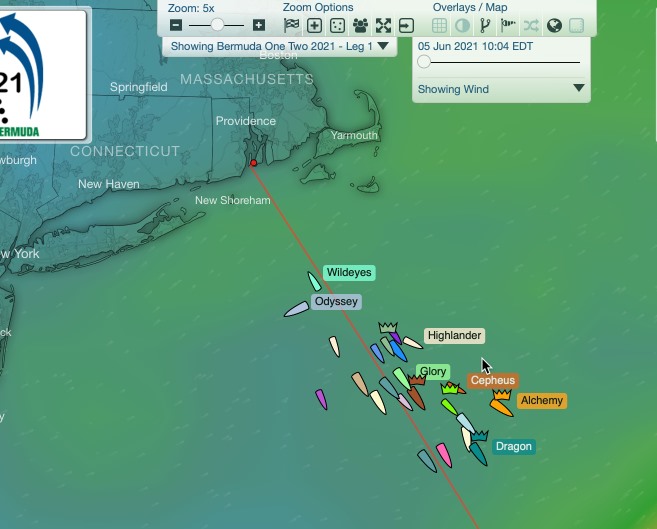Toggle the crossed-arrows shuffle overlay
This screenshot has height=529, width=657.
tap(531, 25)
